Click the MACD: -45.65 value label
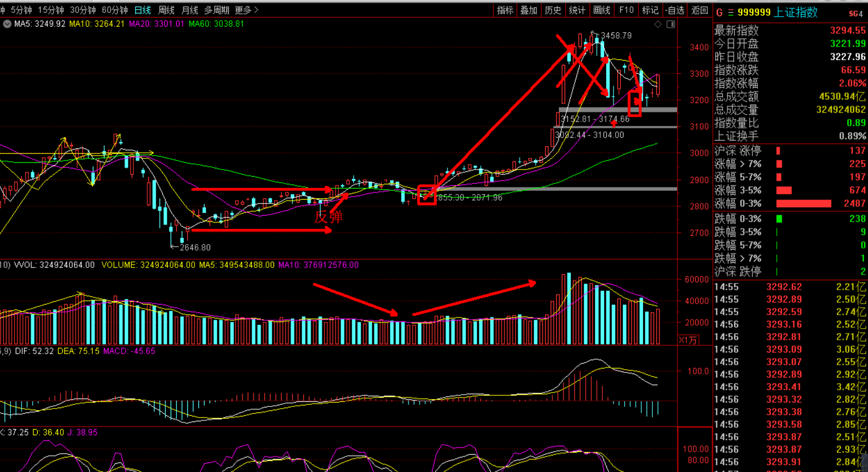This screenshot has height=472, width=868. (x=129, y=351)
